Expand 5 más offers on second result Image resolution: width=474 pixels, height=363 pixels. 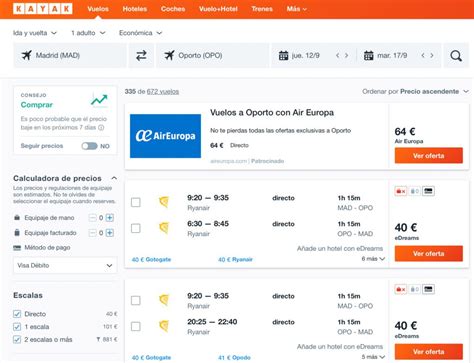tap(373, 357)
